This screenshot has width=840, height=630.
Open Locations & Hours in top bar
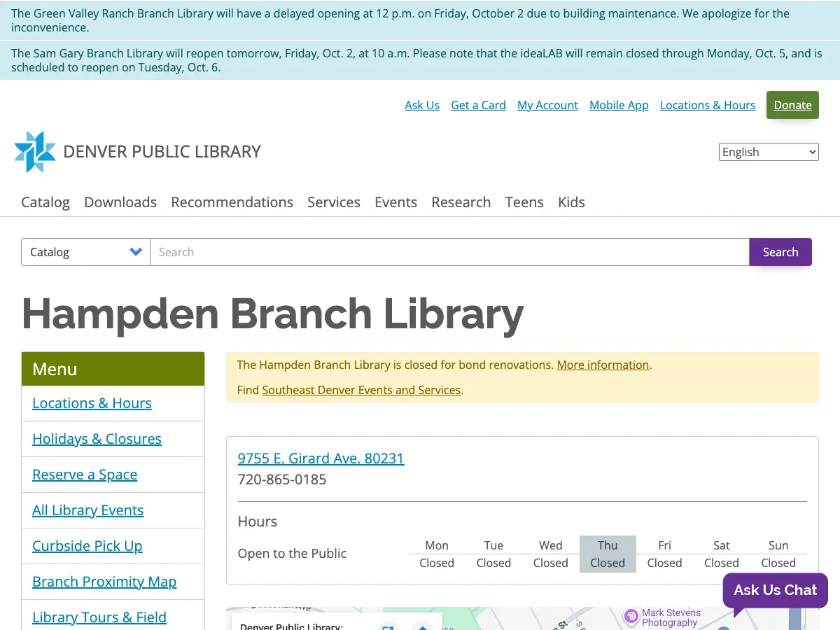click(x=708, y=105)
